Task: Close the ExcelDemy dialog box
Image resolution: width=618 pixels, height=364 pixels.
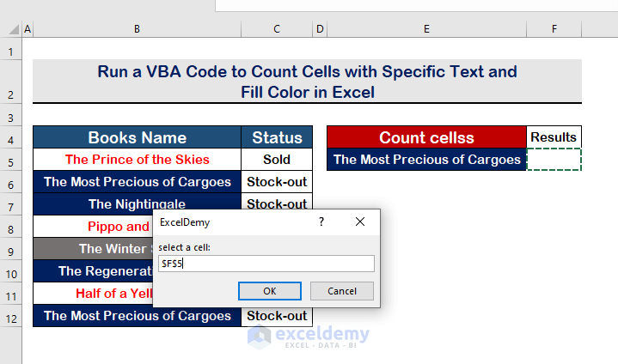Action: (x=360, y=221)
